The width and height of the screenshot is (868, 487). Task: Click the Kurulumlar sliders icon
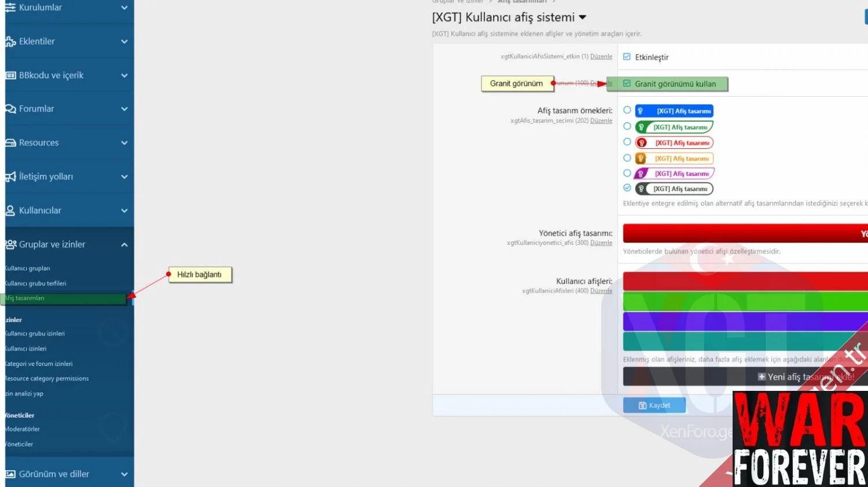coord(10,8)
